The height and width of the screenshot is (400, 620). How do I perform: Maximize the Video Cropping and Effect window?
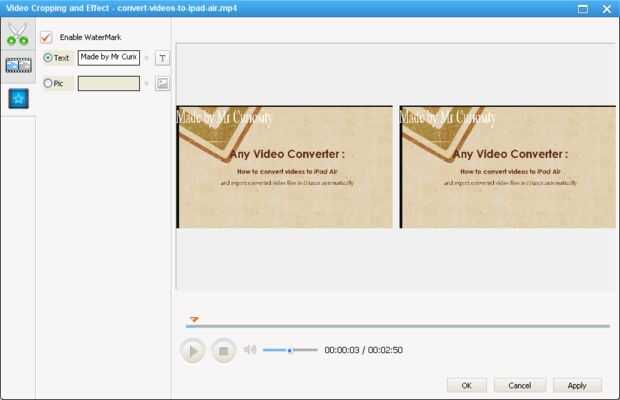(x=582, y=9)
